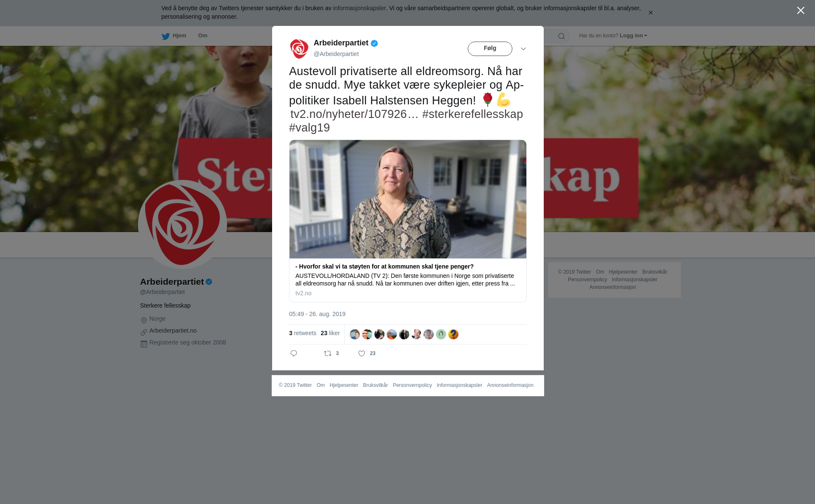Click the Arbeiderpartiet rose avatar in tweet
Image resolution: width=815 pixels, height=504 pixels.
coord(299,49)
